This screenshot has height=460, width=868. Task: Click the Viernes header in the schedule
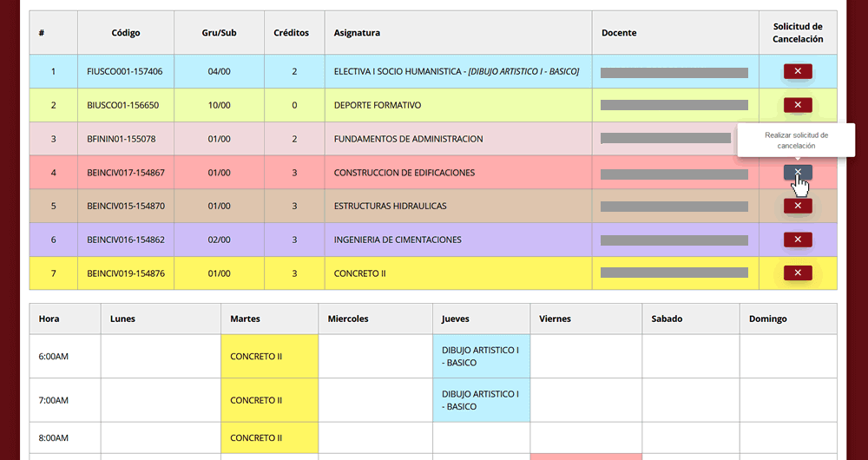click(x=556, y=319)
